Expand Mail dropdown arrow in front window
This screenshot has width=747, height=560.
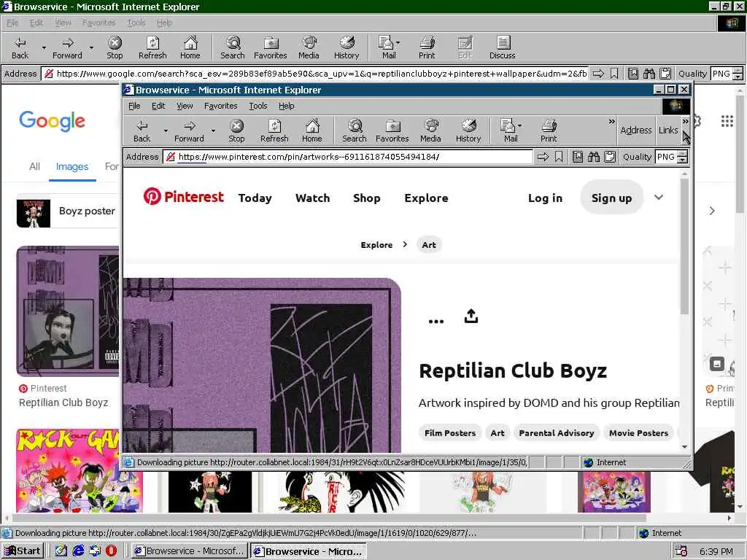click(519, 125)
